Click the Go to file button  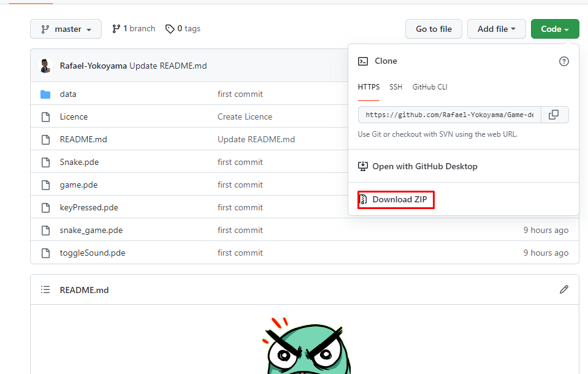click(433, 29)
